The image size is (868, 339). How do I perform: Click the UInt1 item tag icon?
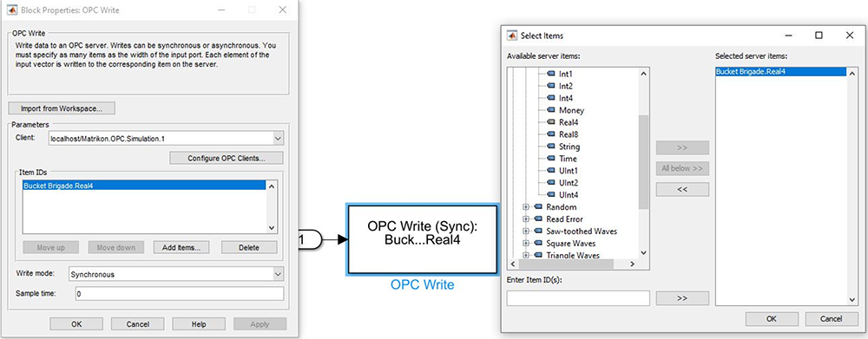tap(551, 170)
